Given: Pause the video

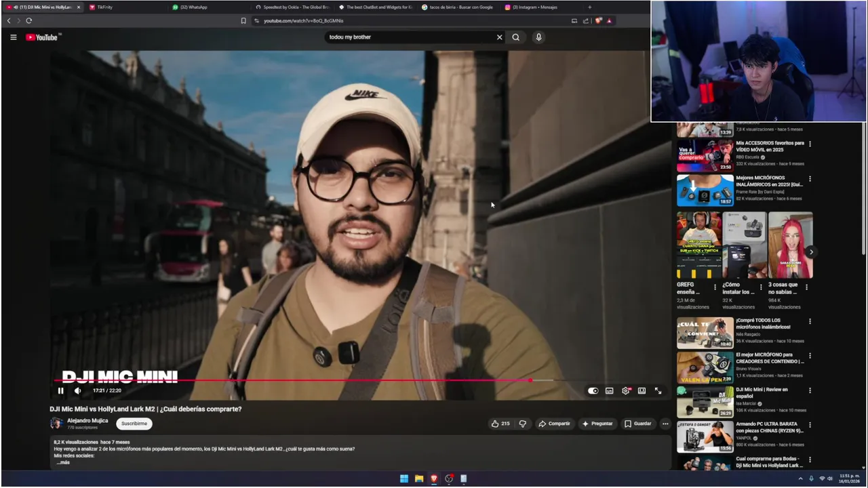Looking at the screenshot, I should [x=60, y=390].
